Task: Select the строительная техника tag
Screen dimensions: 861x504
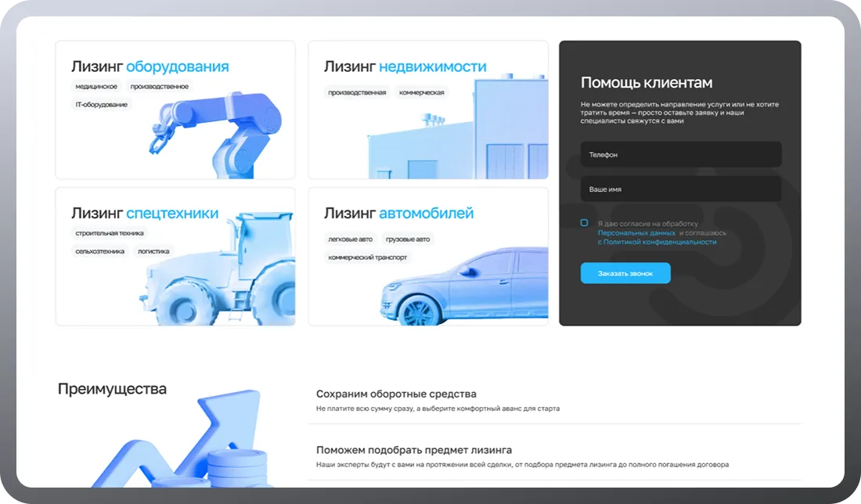Action: point(110,232)
